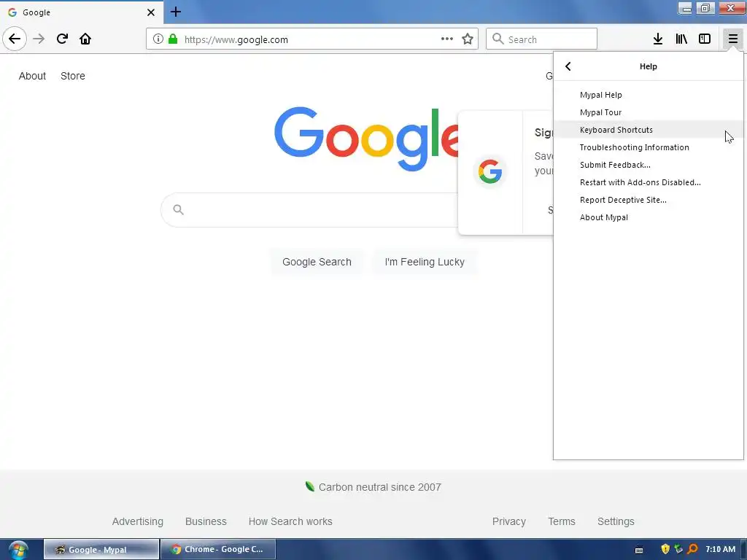Click the green padlock security icon
Viewport: 747px width, 560px height.
pyautogui.click(x=173, y=39)
